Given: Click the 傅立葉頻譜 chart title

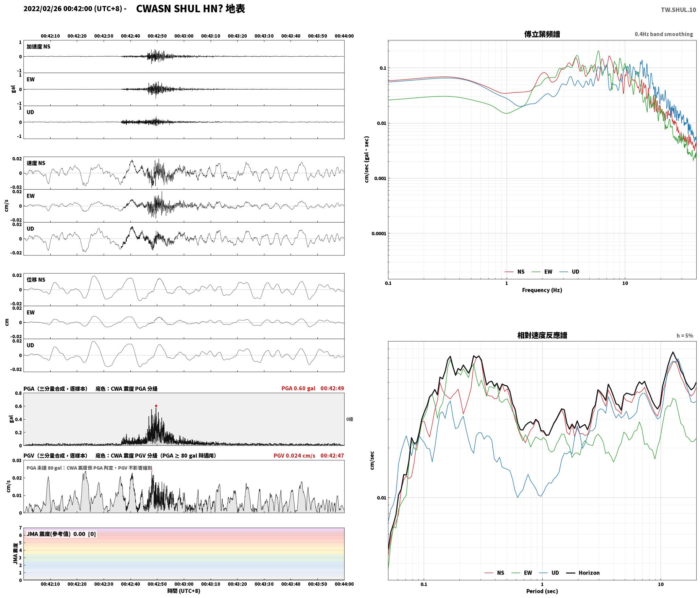Looking at the screenshot, I should pos(542,34).
